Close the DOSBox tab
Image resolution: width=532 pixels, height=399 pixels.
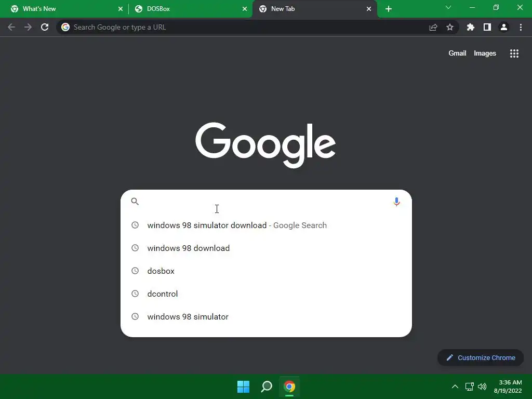pos(245,9)
